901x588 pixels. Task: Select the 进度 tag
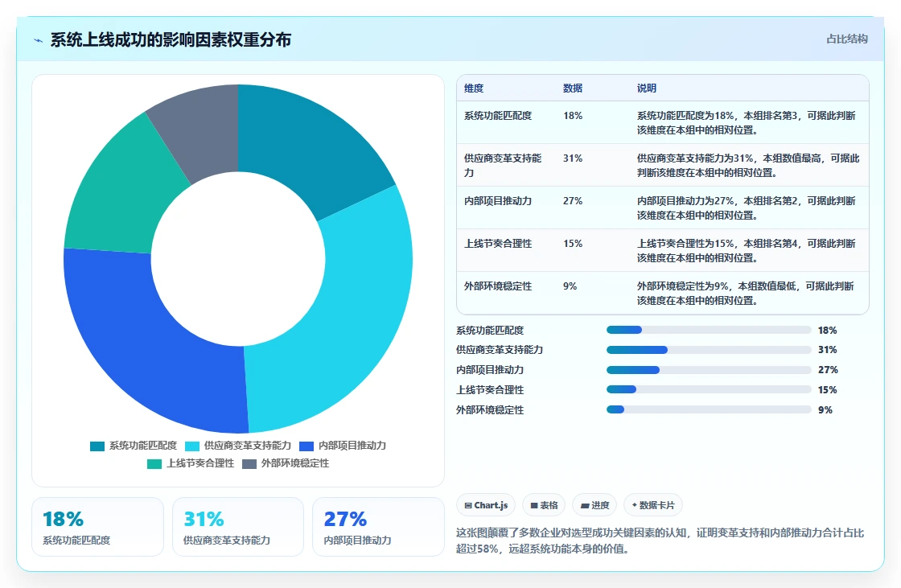[x=594, y=505]
